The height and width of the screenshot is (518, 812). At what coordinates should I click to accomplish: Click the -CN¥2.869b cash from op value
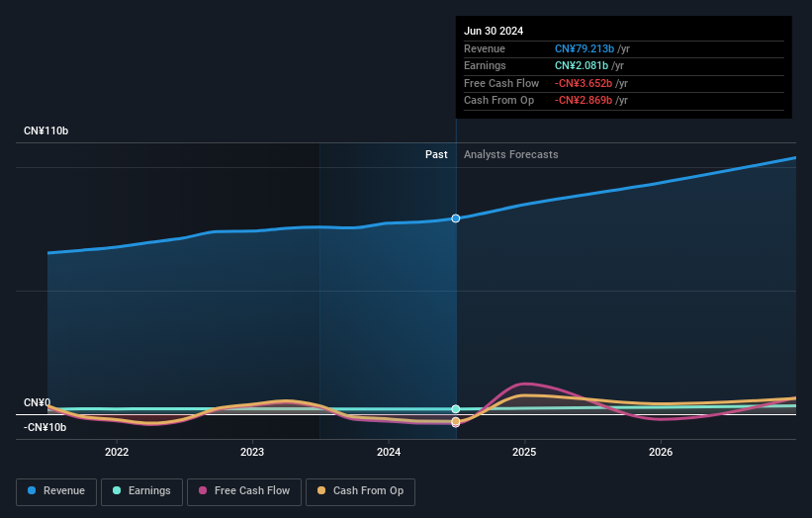pos(584,101)
